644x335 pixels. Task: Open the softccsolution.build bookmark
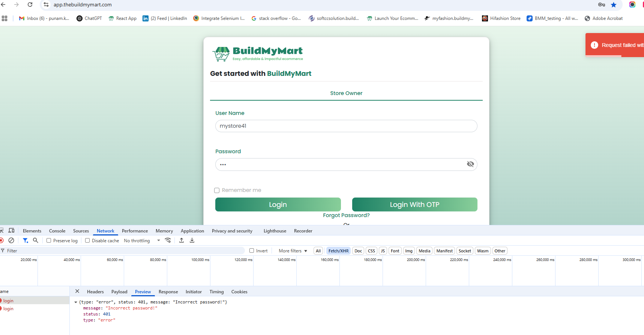click(x=334, y=18)
